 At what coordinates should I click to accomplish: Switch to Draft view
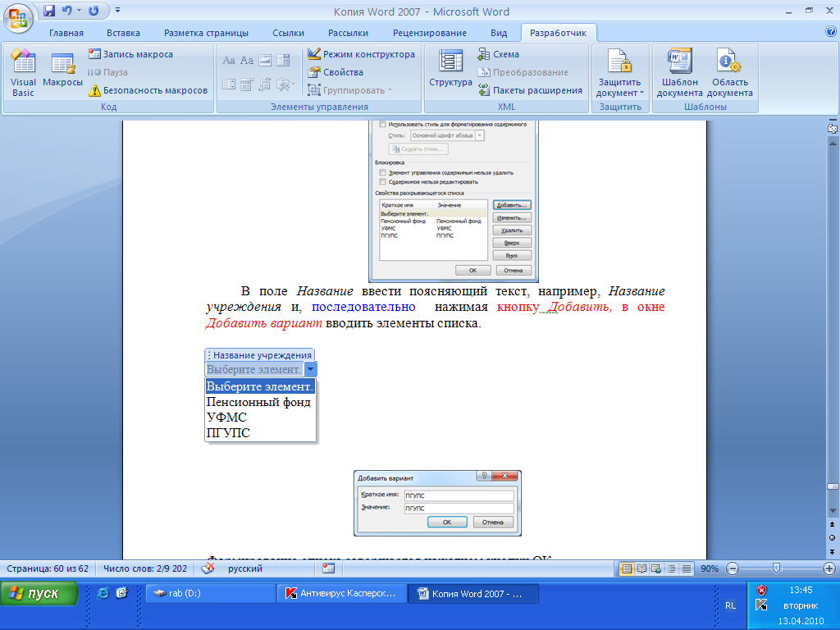687,569
